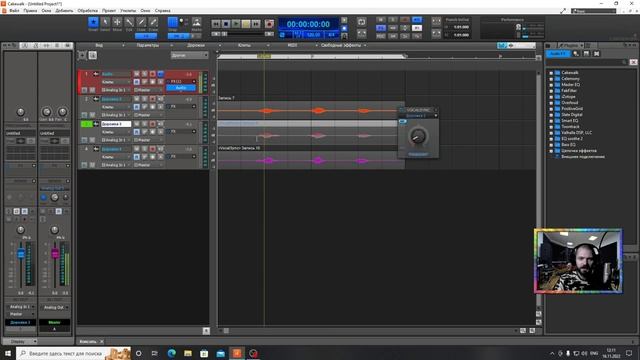Click the Audio button on track 1
The width and height of the screenshot is (640, 360).
click(181, 88)
